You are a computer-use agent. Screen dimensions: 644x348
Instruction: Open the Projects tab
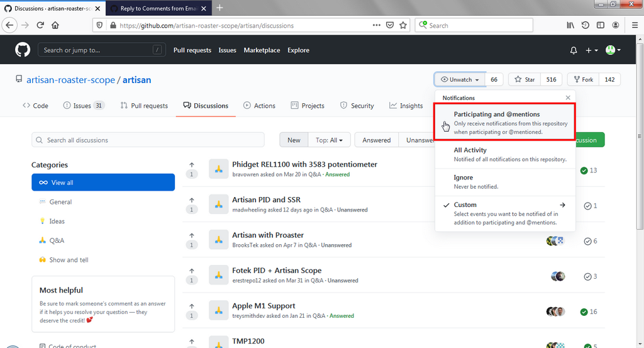(x=308, y=106)
